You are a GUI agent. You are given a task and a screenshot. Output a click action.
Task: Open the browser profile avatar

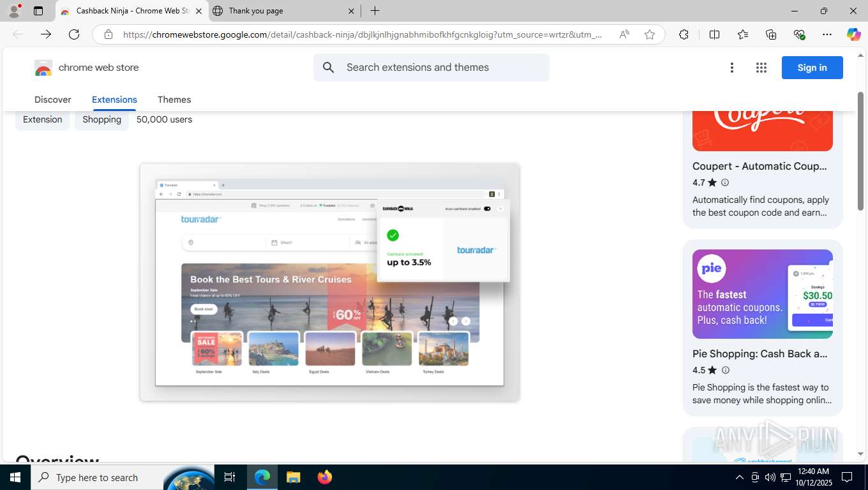coord(14,11)
